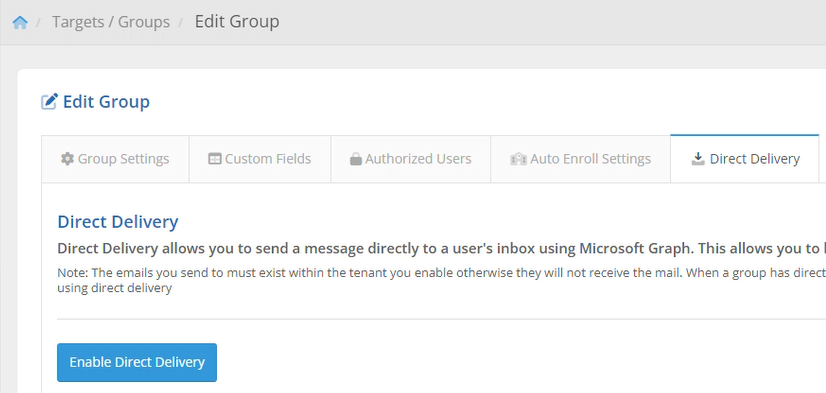Click the 'using direct delivery' note line
This screenshot has width=826, height=393.
click(x=114, y=288)
